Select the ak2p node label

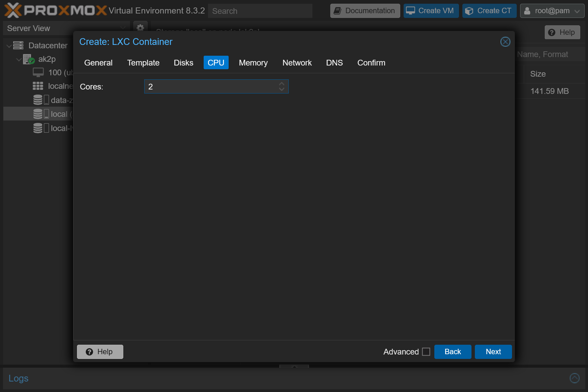click(x=47, y=59)
